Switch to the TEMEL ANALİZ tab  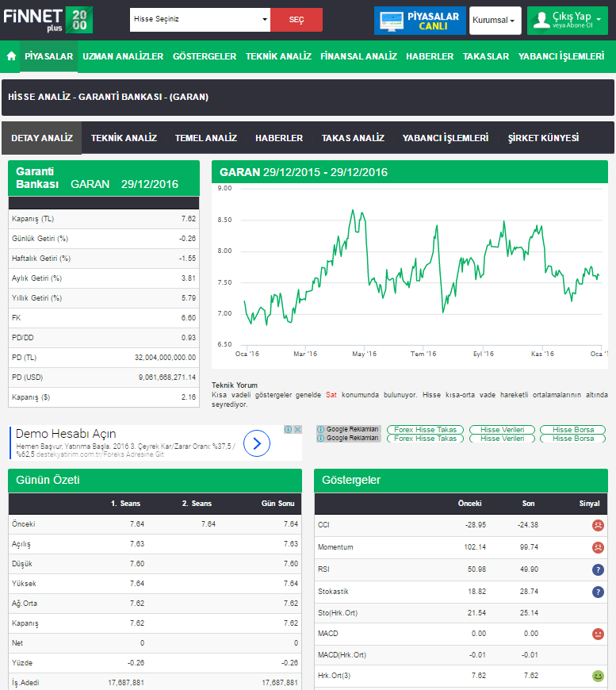(206, 138)
